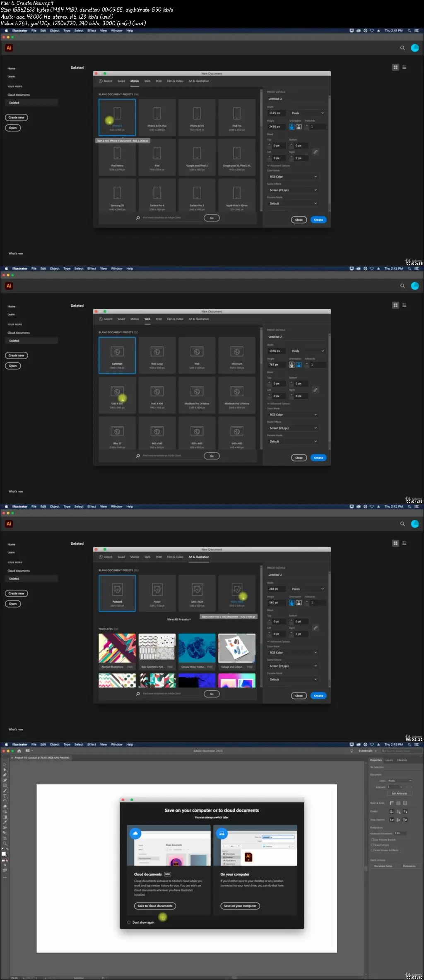Open Units Pixels dropdown in Properties panel
424x980 pixels.
(399, 781)
